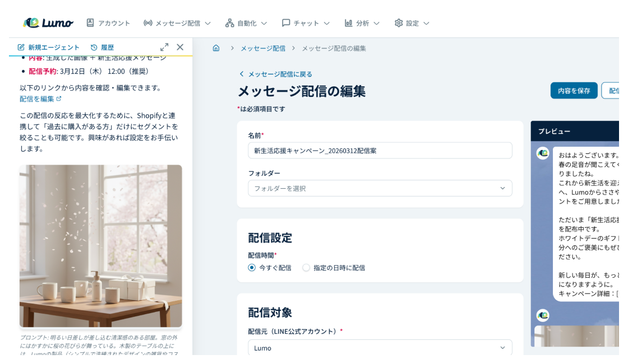Expand the agent panel with the arrows icon
Viewport: 628px width, 364px height.
tap(164, 47)
